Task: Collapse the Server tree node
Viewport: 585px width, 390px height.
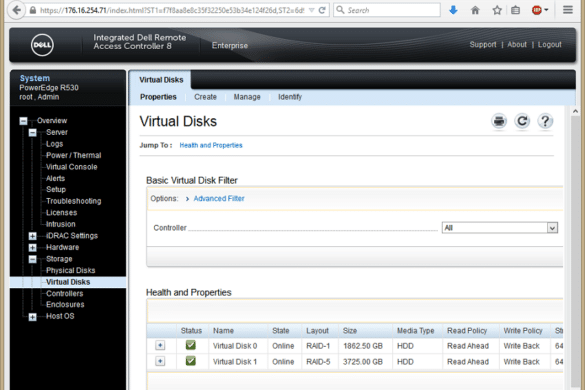Action: tap(32, 132)
